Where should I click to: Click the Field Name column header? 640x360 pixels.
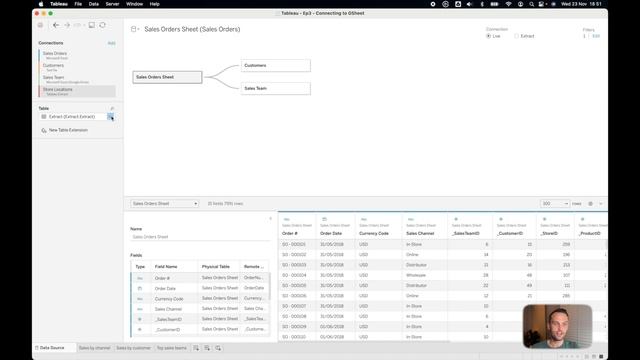click(x=166, y=267)
